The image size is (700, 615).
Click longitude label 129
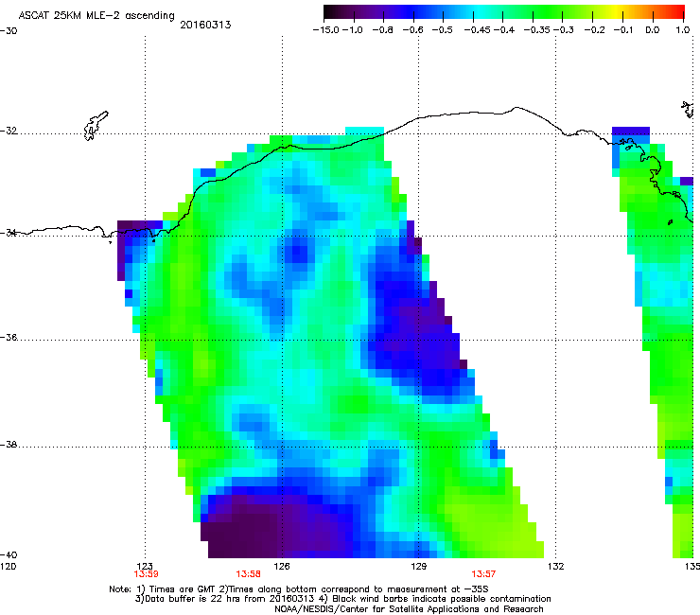coord(418,566)
